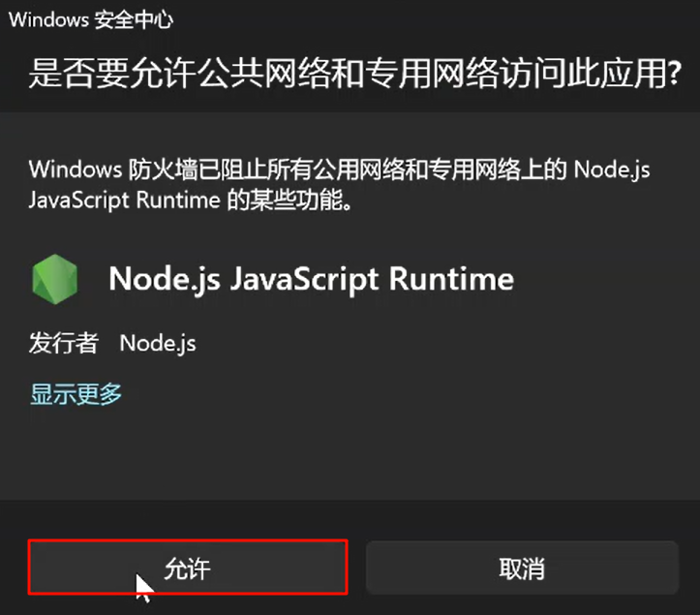The width and height of the screenshot is (700, 615).
Task: Click the publisher value Node.js
Action: click(158, 344)
